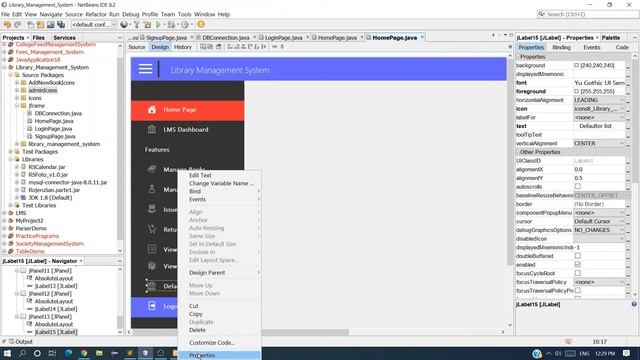This screenshot has height=360, width=640.
Task: Toggle the doubleBuffered checkbox
Action: tap(578, 256)
